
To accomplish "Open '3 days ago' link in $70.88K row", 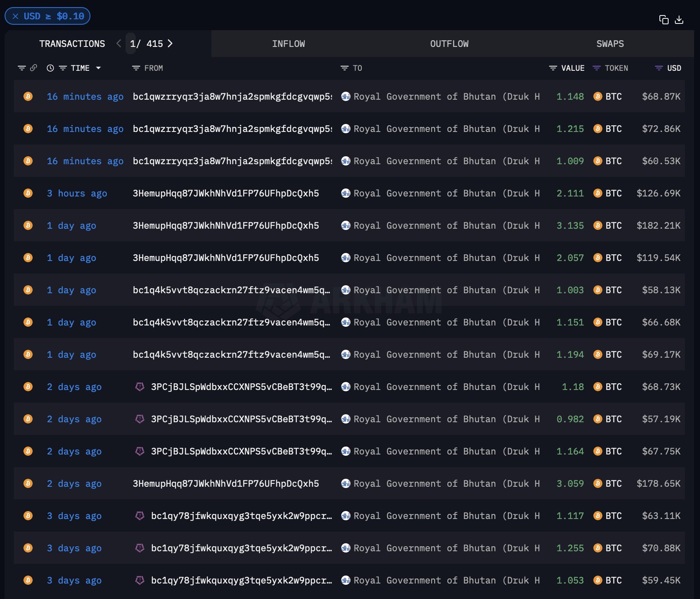I will pyautogui.click(x=74, y=548).
